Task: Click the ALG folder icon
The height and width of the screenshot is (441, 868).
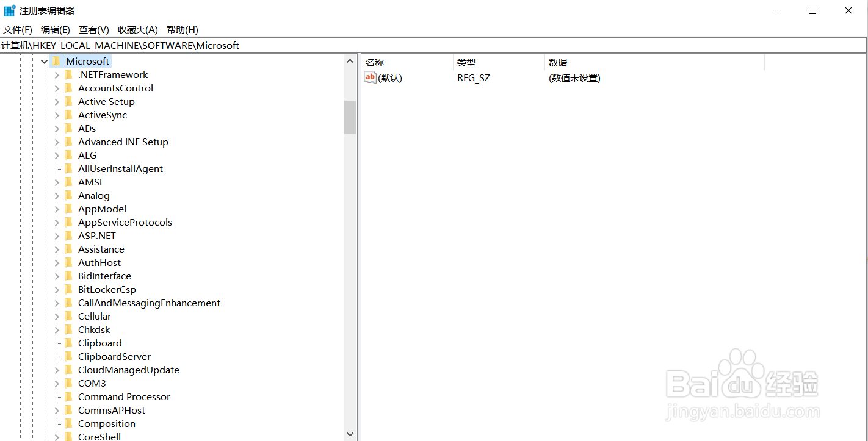Action: coord(68,155)
